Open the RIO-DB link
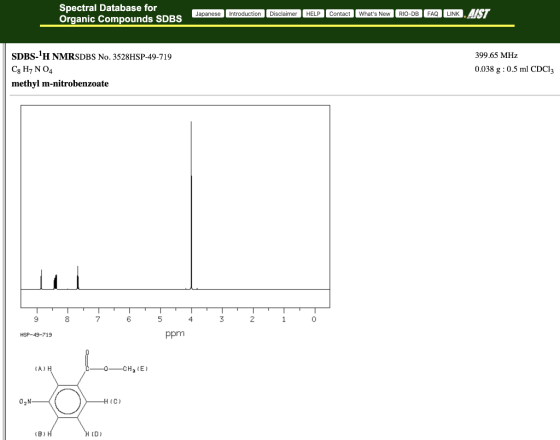 (409, 14)
